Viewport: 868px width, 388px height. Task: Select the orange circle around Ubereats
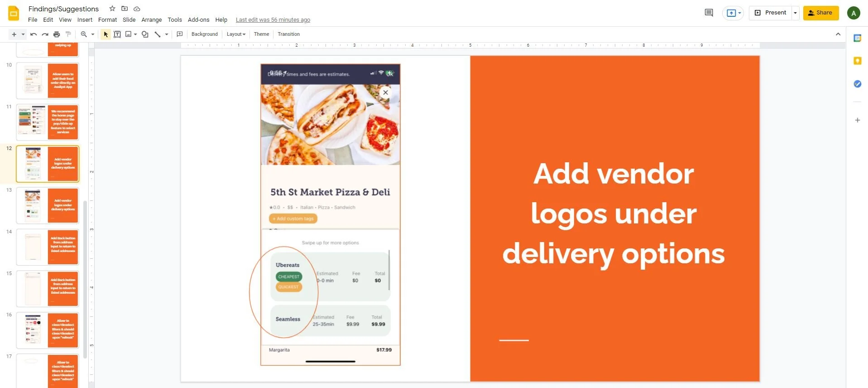coord(284,292)
